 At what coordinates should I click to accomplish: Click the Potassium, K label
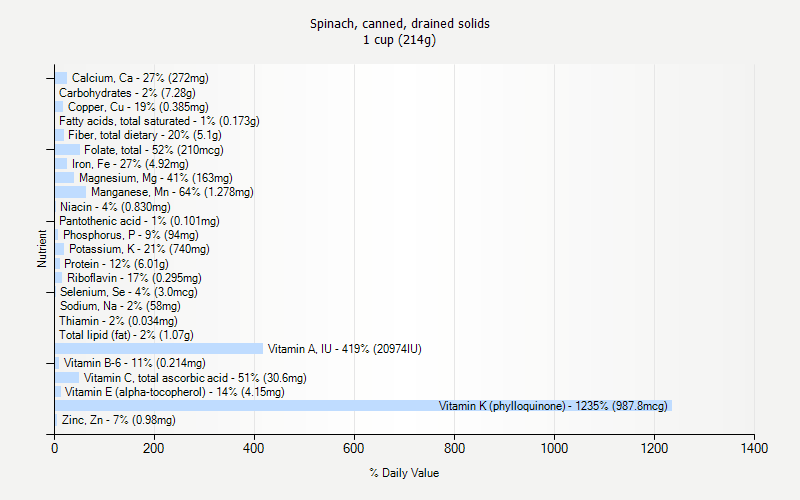(139, 249)
